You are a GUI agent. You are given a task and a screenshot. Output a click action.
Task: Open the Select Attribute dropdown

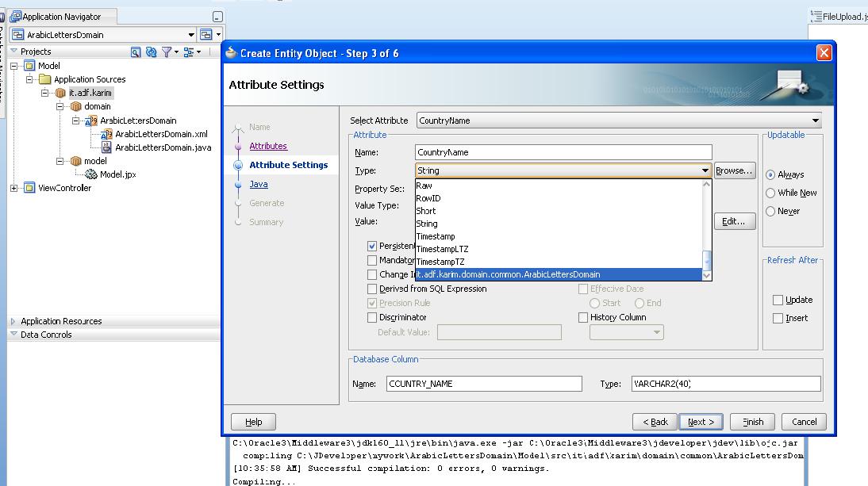(816, 121)
